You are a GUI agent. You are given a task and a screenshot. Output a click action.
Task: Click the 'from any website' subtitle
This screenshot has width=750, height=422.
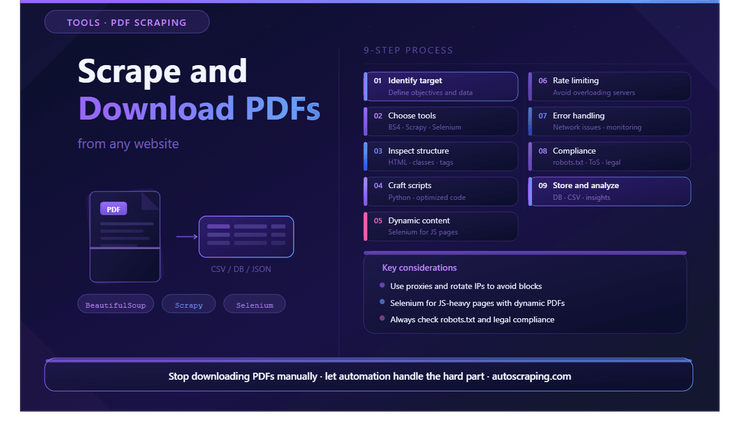[x=128, y=144]
